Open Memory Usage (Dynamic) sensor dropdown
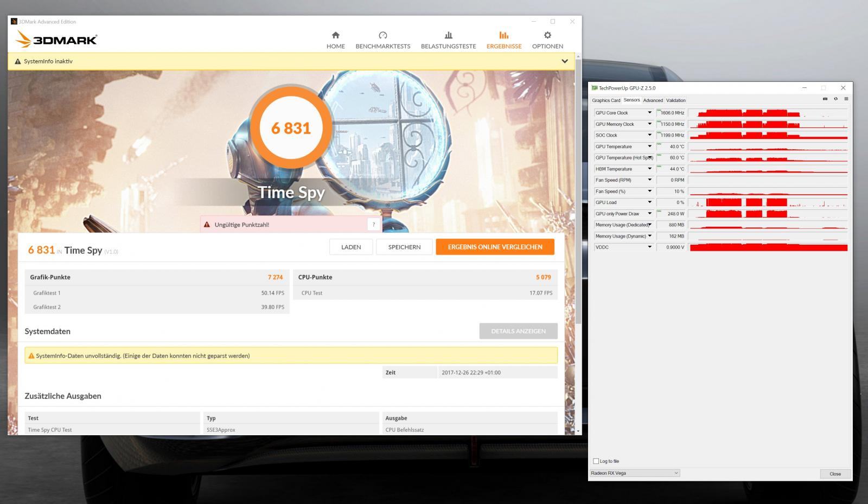Screen dimensions: 868x504 point(649,236)
